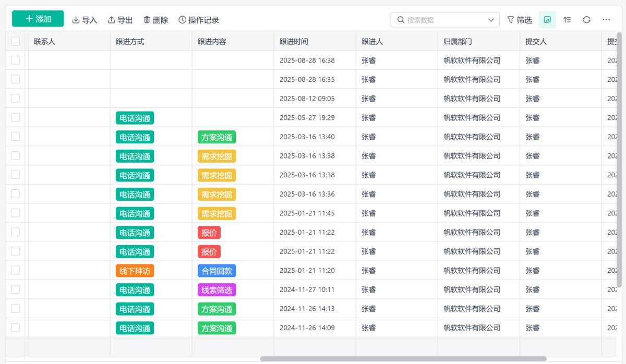
Task: Refresh the table data with the refresh icon
Action: tap(587, 20)
